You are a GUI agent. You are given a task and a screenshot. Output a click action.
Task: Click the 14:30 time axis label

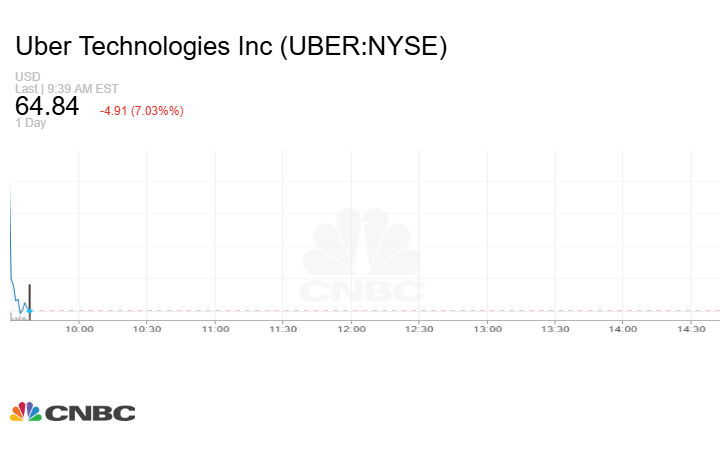pyautogui.click(x=690, y=328)
